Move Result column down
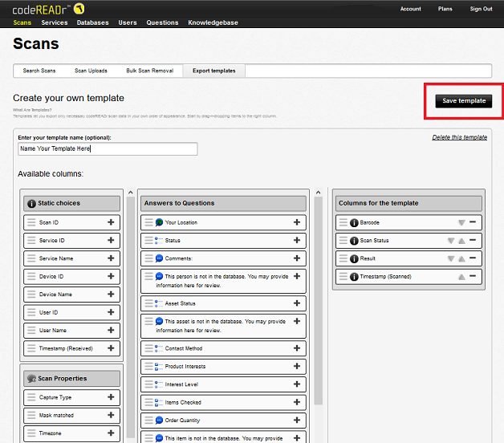 pyautogui.click(x=451, y=258)
